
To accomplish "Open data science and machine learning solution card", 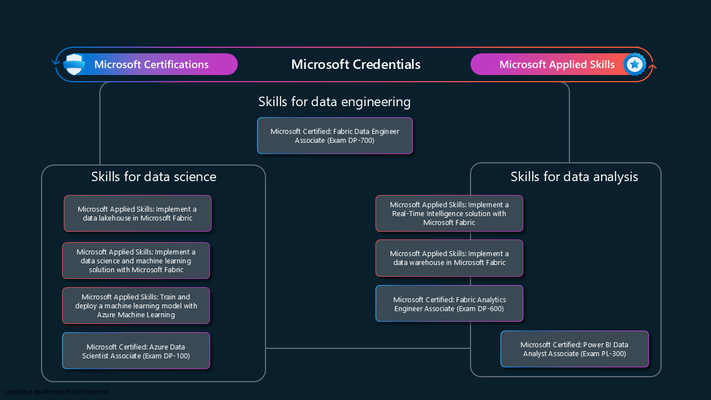I will pyautogui.click(x=136, y=260).
